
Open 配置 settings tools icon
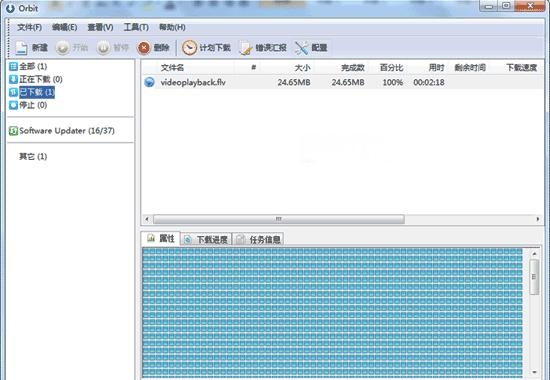302,48
